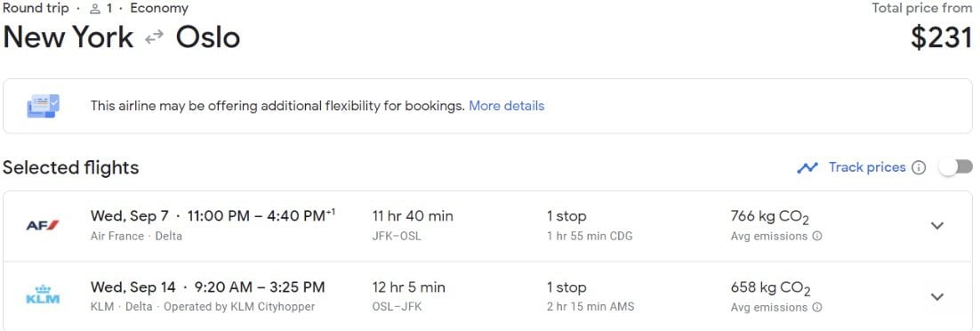This screenshot has height=331, width=980.
Task: Click the KLM airline logo
Action: tap(43, 295)
